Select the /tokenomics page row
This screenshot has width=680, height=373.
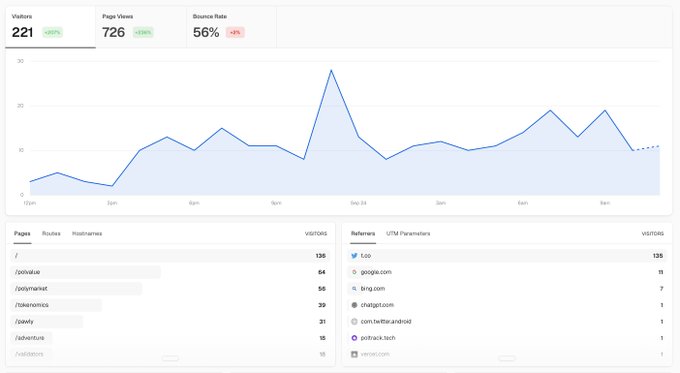click(170, 305)
